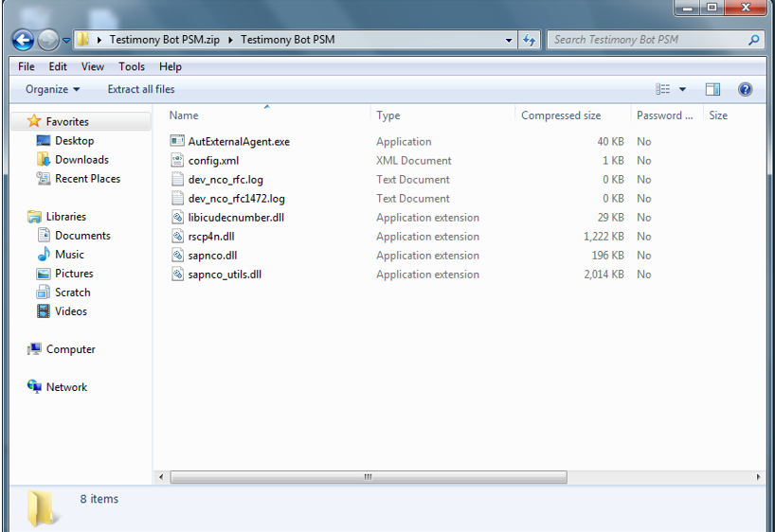Toggle the preview pane button
The height and width of the screenshot is (532, 775).
click(x=712, y=89)
